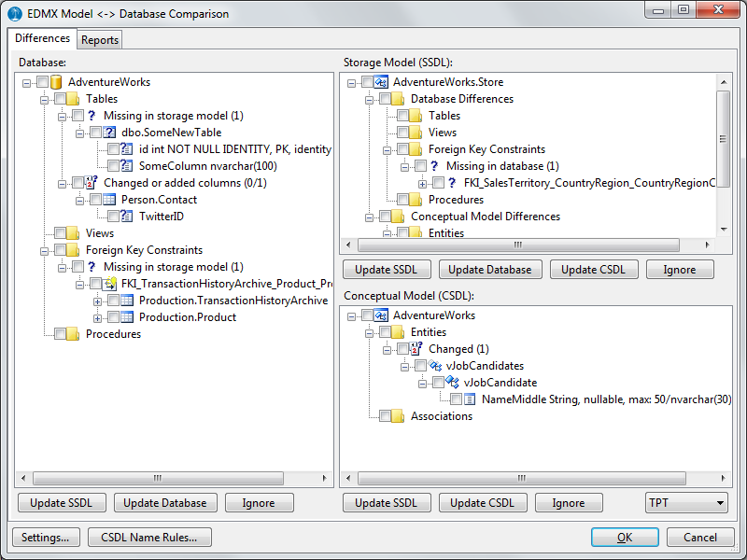Click the Person.Contact table icon

click(x=109, y=200)
